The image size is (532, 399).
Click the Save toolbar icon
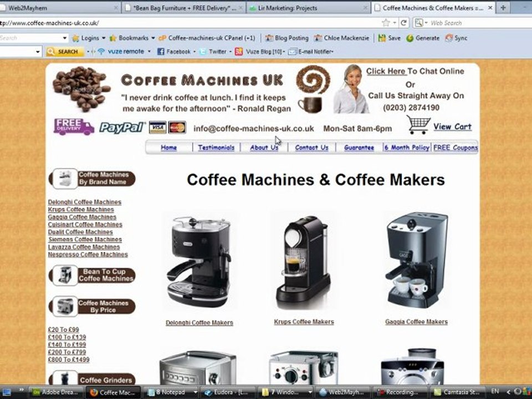coord(389,38)
